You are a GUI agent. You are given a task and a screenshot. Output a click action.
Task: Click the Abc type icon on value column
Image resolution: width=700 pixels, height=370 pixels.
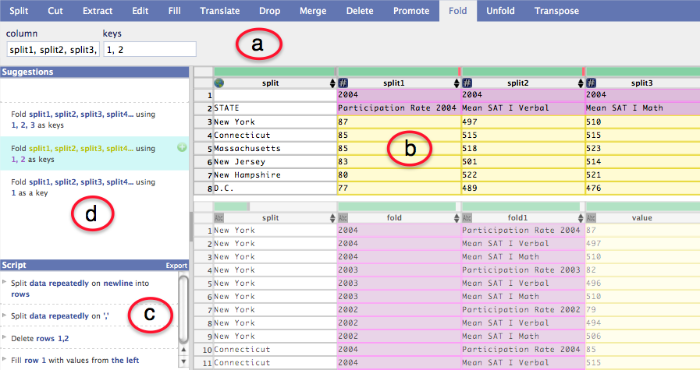pos(591,218)
